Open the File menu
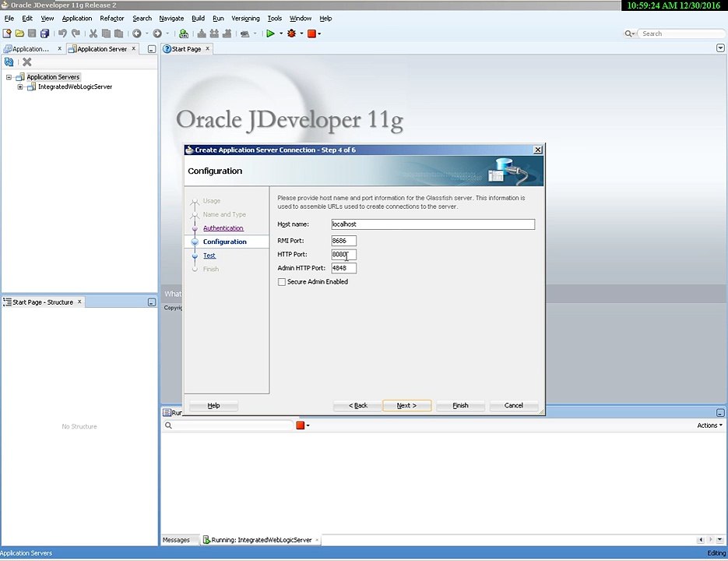 pyautogui.click(x=9, y=19)
